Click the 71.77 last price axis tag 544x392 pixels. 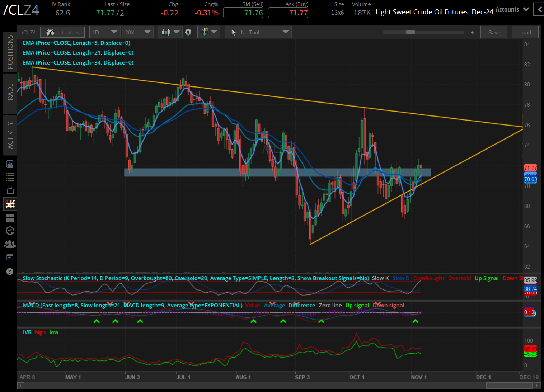click(530, 168)
